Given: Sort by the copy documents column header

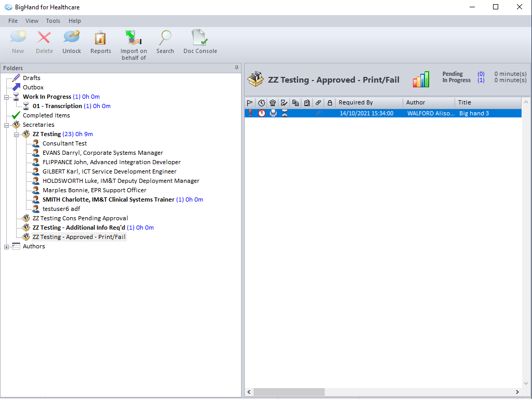Looking at the screenshot, I should 296,102.
